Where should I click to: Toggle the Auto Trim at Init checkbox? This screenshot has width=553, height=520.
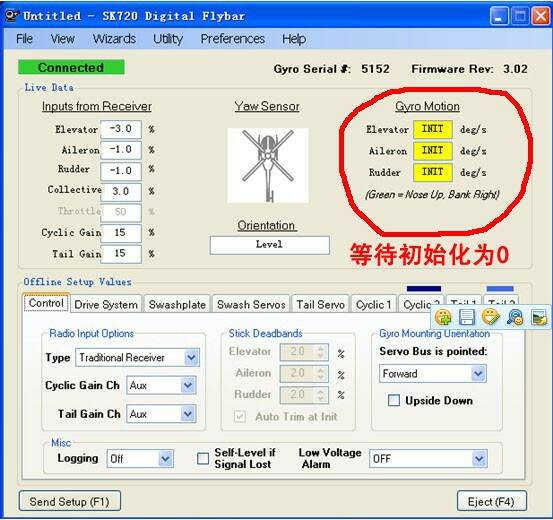[x=239, y=417]
